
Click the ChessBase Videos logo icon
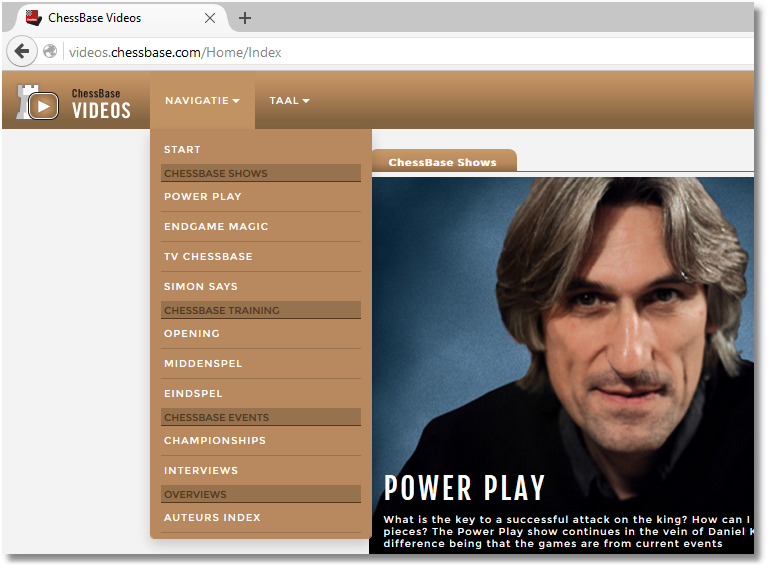click(37, 101)
